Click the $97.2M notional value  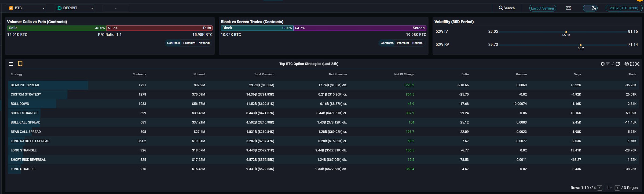pyautogui.click(x=199, y=85)
